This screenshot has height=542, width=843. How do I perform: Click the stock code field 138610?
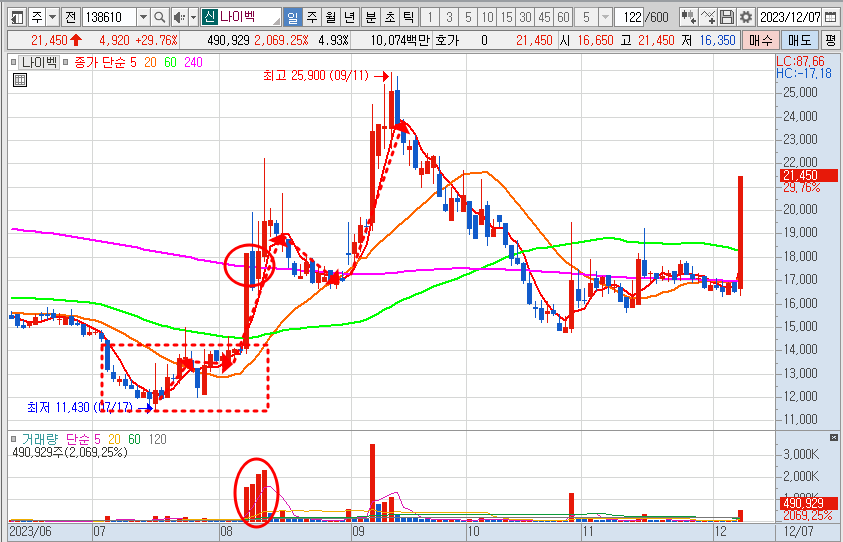110,18
